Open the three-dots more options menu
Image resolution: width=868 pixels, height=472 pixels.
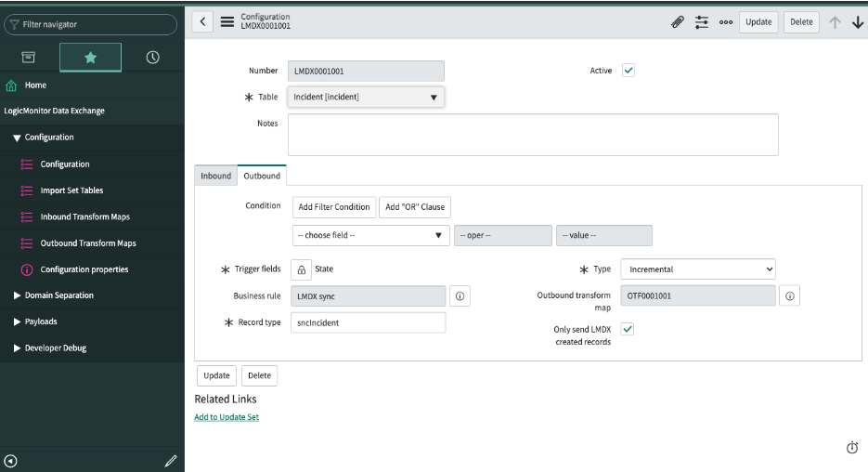click(726, 22)
